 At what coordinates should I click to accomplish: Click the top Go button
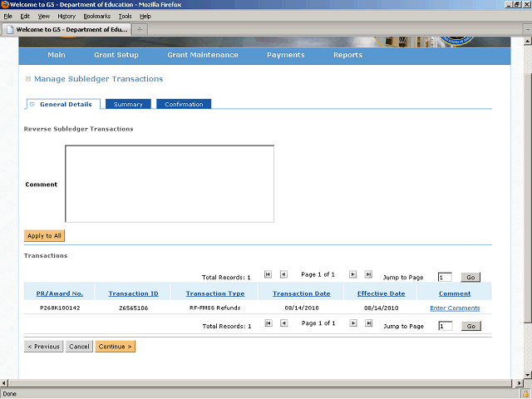coord(470,277)
